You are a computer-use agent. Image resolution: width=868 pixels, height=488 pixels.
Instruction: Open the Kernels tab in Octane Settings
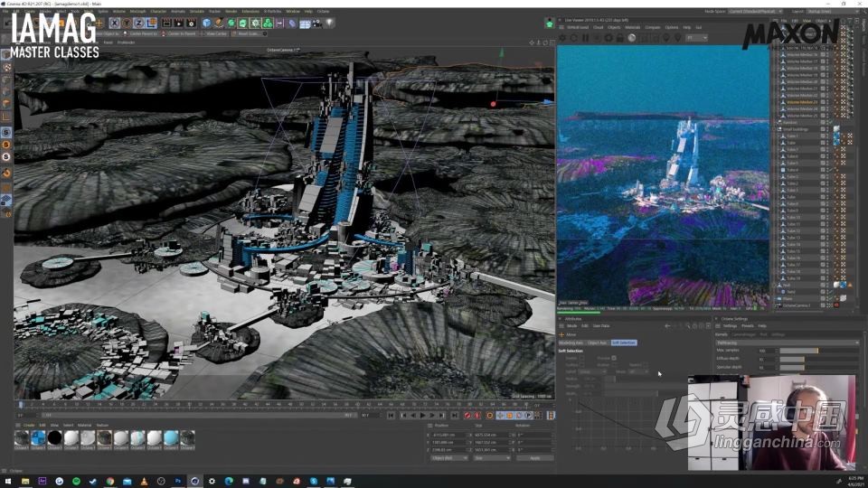click(722, 334)
